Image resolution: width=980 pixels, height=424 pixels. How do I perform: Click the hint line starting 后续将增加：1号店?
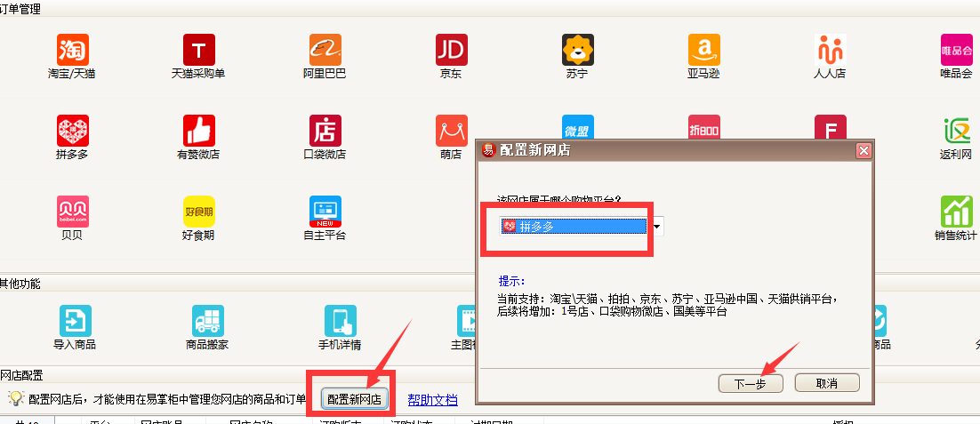coord(613,312)
